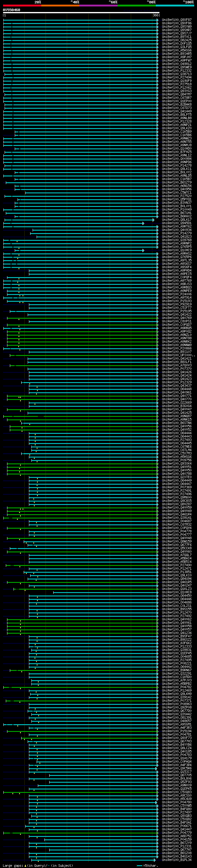
Task: Click the purple ~60% identity legend segment
Action: (x=98, y=6)
